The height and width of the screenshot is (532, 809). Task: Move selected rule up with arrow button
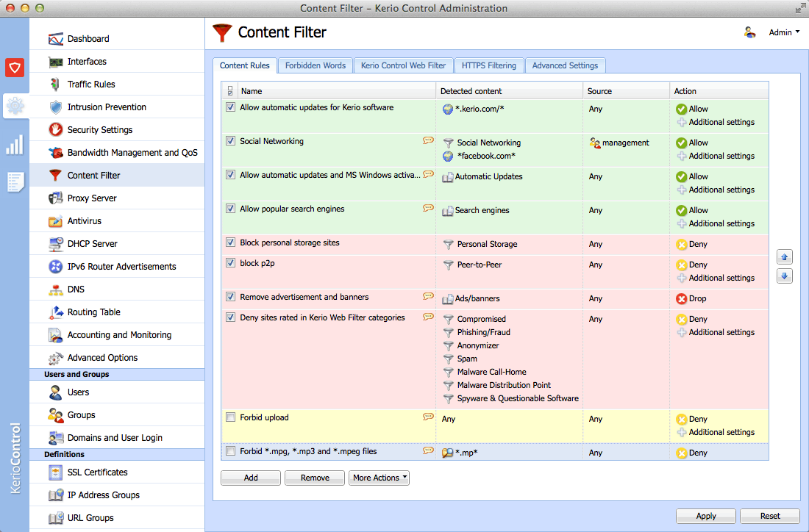click(x=784, y=256)
